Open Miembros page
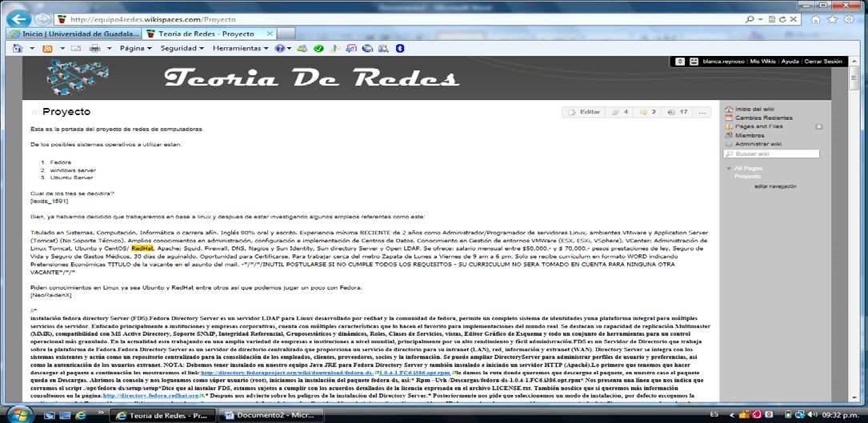This screenshot has height=423, width=868. [750, 135]
